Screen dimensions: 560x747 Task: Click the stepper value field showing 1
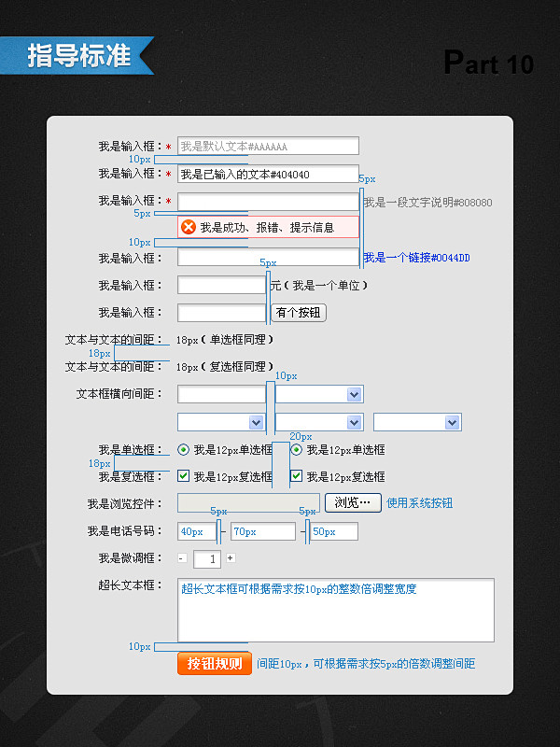coord(206,559)
